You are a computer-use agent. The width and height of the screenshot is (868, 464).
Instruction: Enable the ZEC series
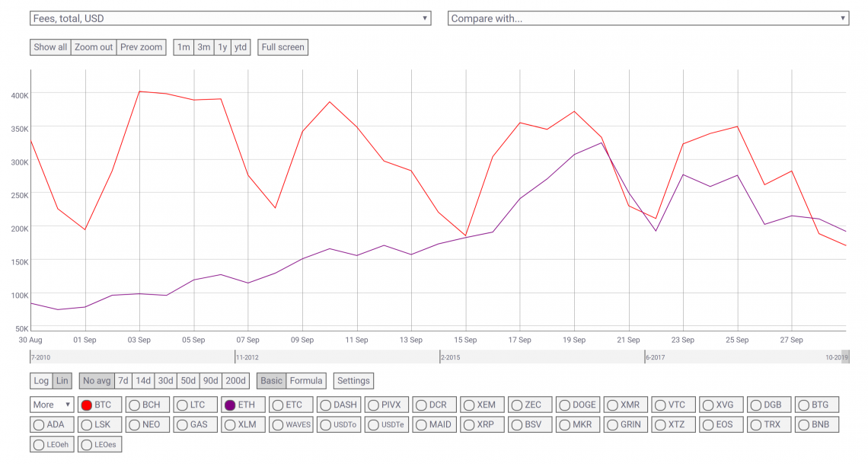tap(530, 405)
